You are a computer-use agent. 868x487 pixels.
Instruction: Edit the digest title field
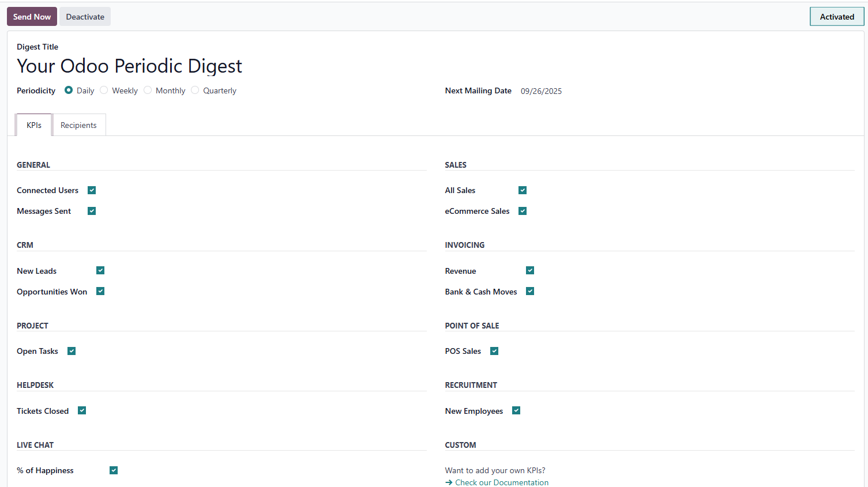[129, 66]
